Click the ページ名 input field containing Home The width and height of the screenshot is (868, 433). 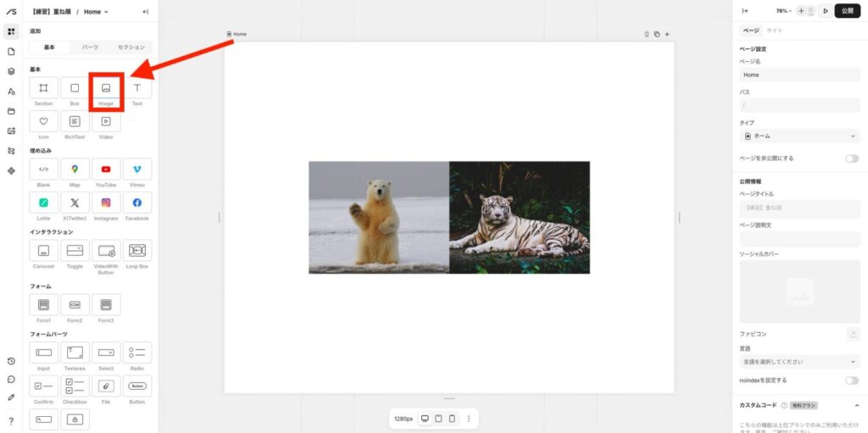tap(799, 75)
